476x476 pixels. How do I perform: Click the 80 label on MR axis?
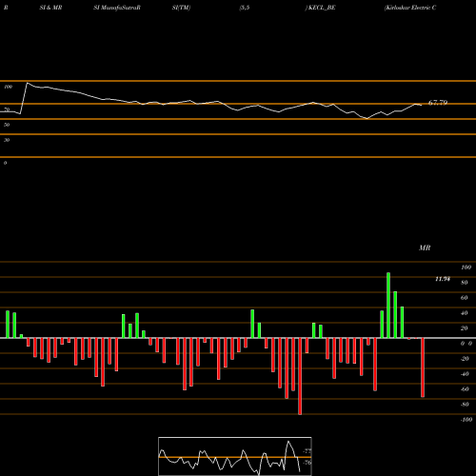465,283
